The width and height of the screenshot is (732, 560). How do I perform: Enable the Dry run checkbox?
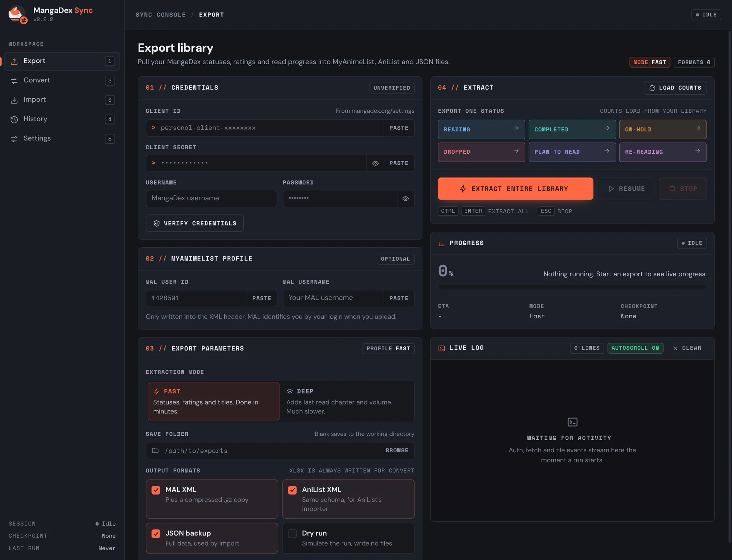292,534
